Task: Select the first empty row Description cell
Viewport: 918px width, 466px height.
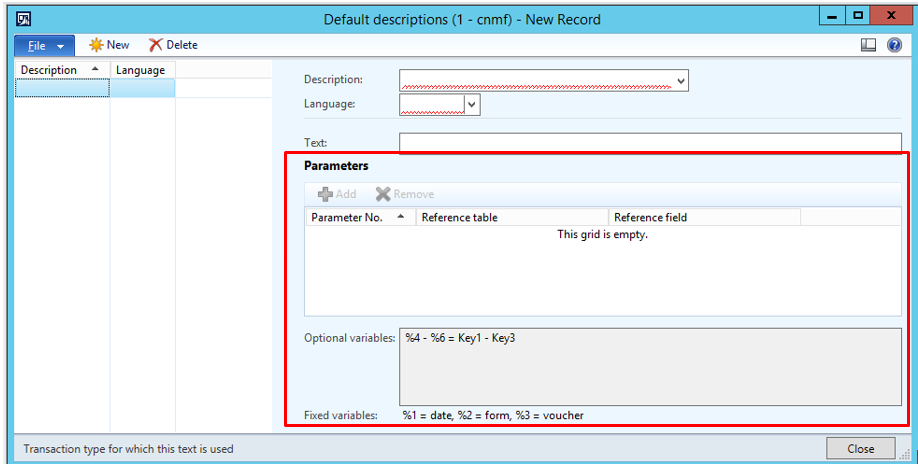Action: tap(62, 88)
